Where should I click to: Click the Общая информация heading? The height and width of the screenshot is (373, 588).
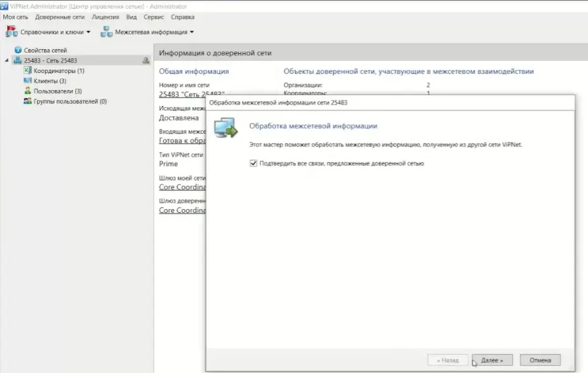pos(194,71)
